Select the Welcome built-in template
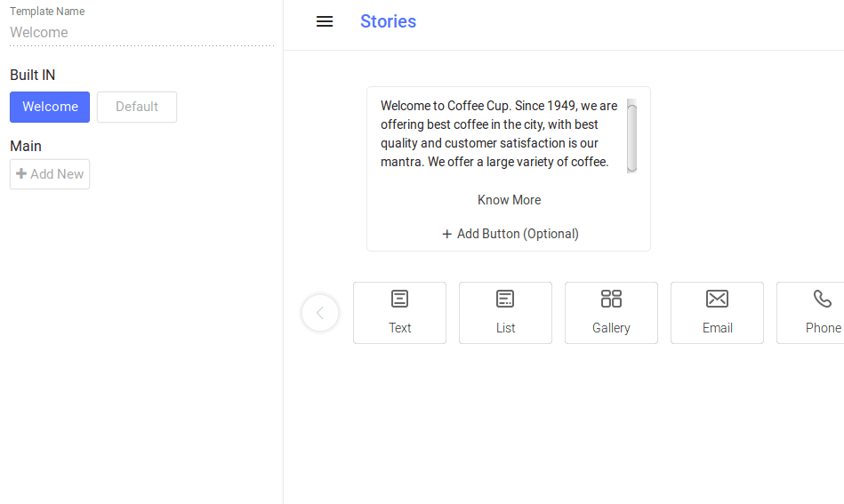 pyautogui.click(x=50, y=107)
